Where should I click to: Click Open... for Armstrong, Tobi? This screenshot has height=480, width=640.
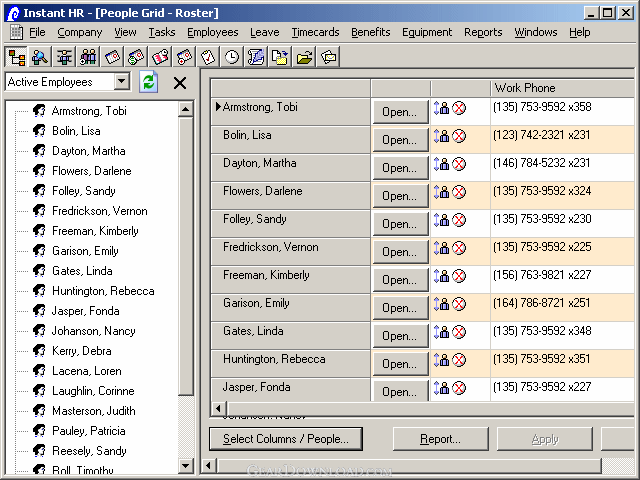[400, 111]
